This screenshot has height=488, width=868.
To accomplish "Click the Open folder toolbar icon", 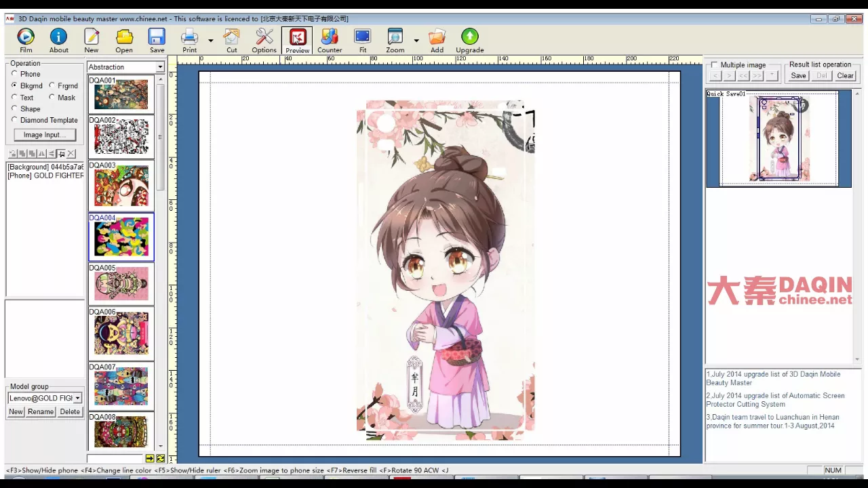I will coord(124,41).
